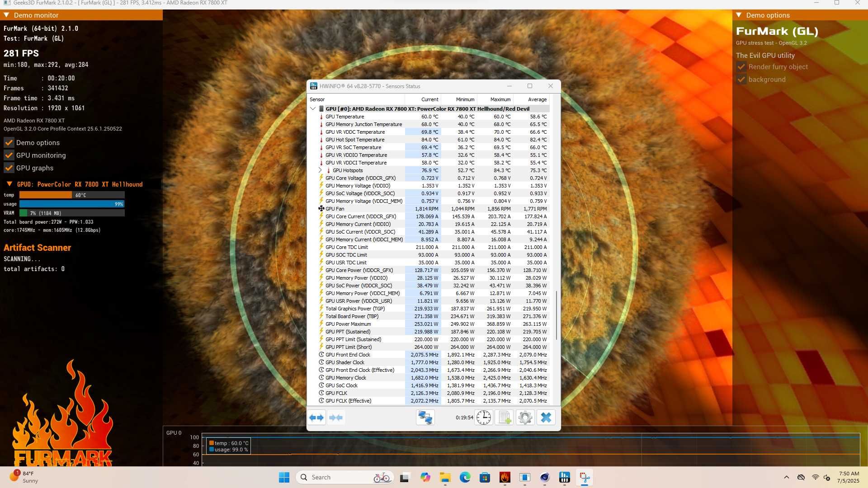868x488 pixels.
Task: Open the Windows Start menu
Action: pos(284,477)
